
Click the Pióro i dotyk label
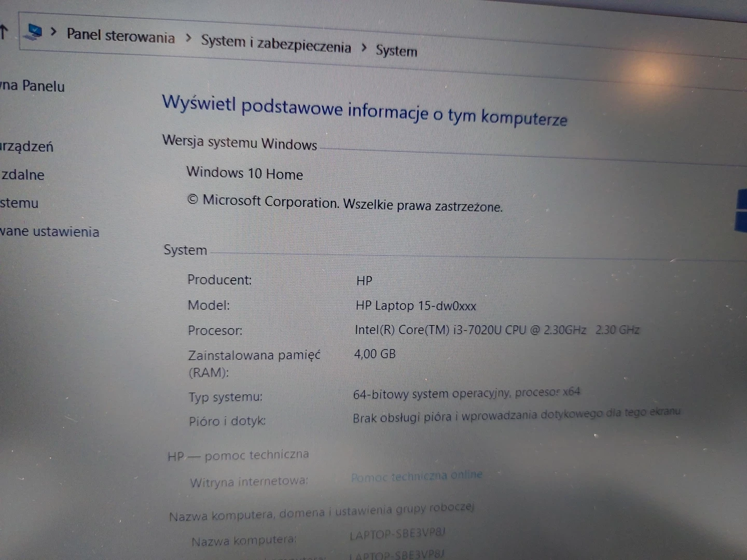coord(227,421)
